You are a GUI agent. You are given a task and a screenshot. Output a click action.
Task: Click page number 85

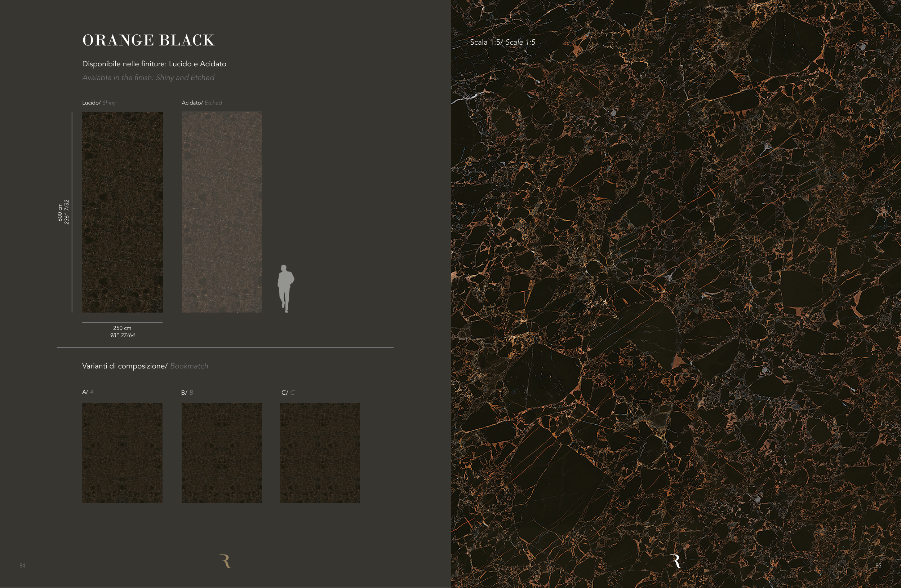(x=878, y=566)
